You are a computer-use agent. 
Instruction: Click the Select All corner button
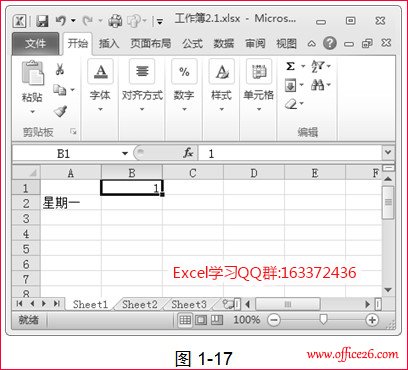pos(26,173)
